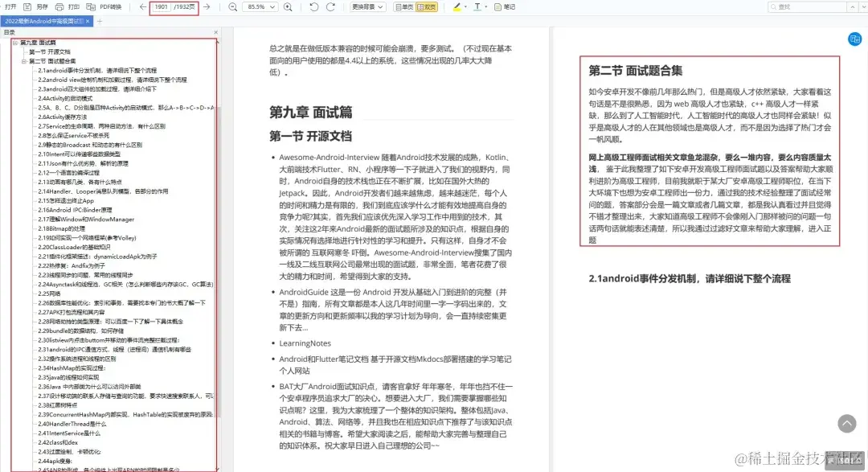
Task: Enable 双页 two-page layout mode
Action: (x=426, y=8)
